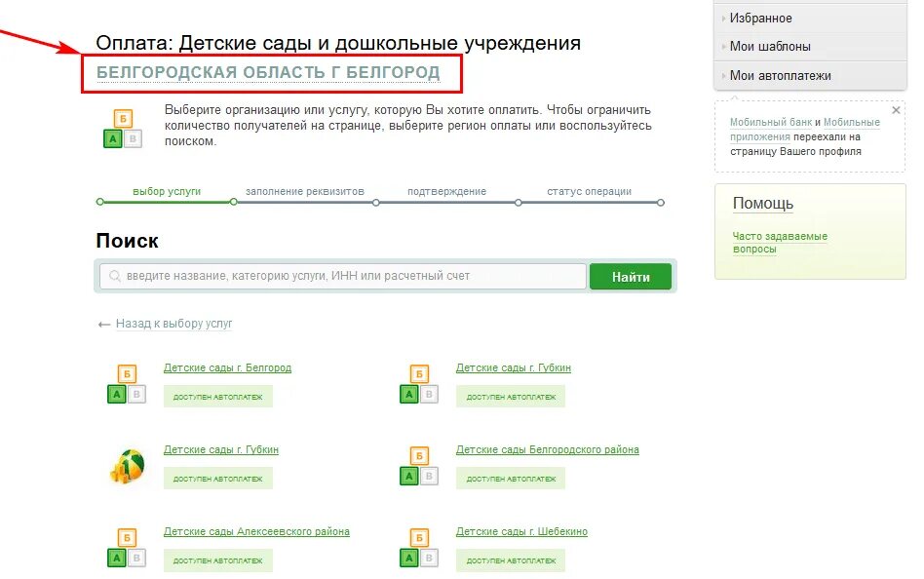This screenshot has height=579, width=924.
Task: Select the coins icon next to Детские сады г. Губкин
Action: tap(124, 465)
